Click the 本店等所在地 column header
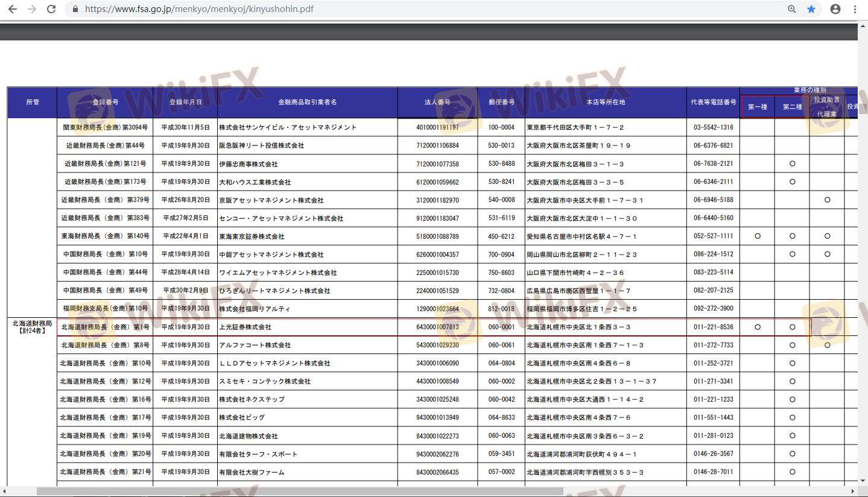The height and width of the screenshot is (497, 868). [606, 103]
